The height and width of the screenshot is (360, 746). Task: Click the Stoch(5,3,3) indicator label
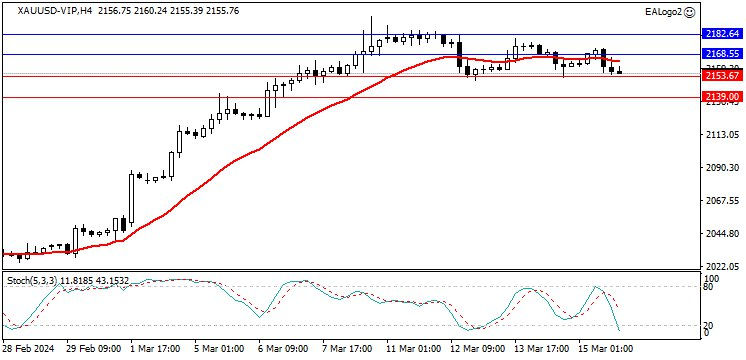31,281
